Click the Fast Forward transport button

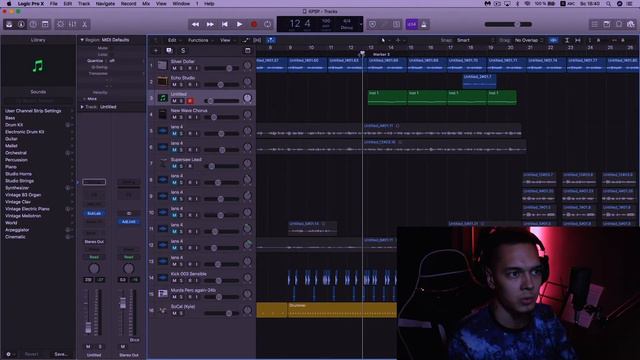210,24
